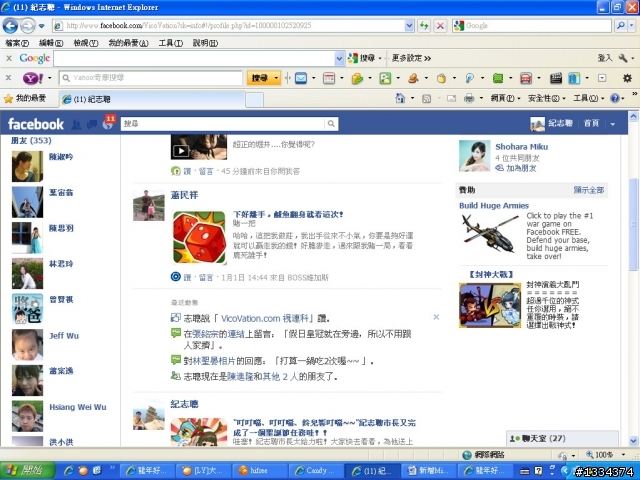The image size is (640, 480).
Task: Click the Windows Start button
Action: coord(27,470)
